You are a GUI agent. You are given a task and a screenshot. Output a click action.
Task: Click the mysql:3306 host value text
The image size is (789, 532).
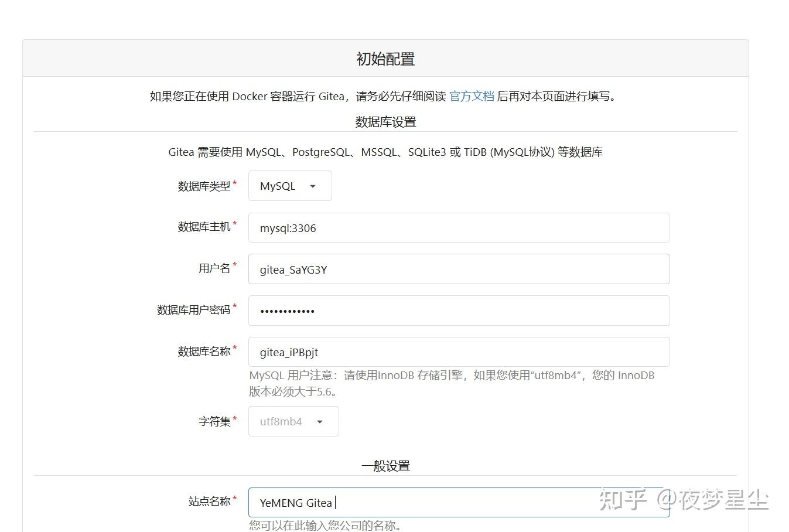(x=288, y=228)
